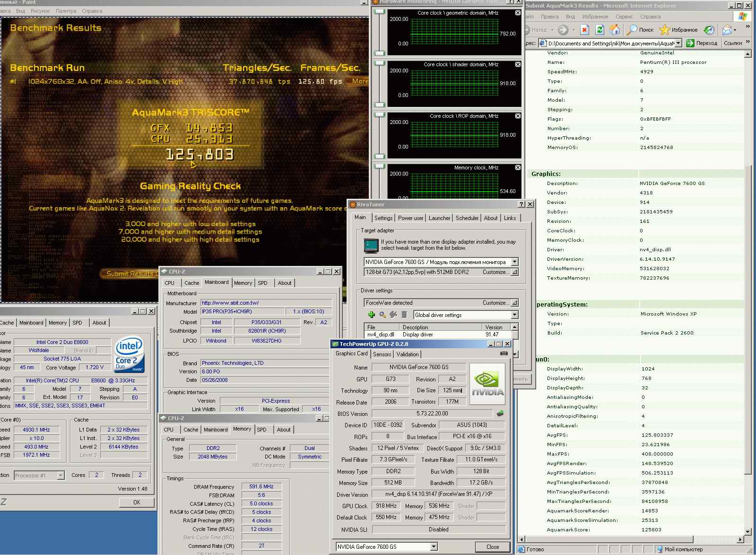Viewport: 756px width, 555px height.
Task: Switch to the Sensors tab in GPU-Z
Action: pos(382,354)
